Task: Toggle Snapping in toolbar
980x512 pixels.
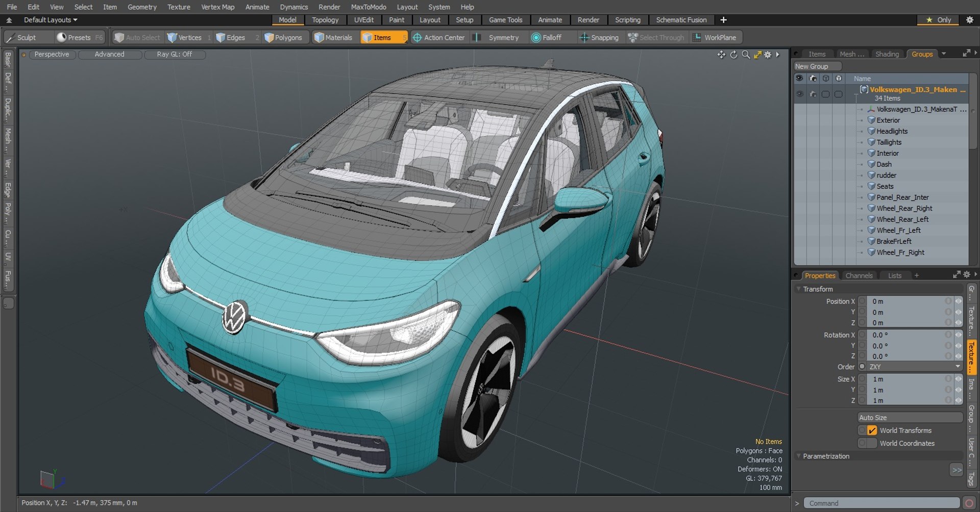Action: [599, 38]
